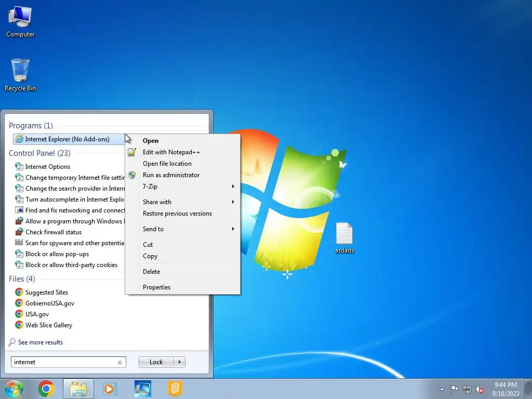
Task: Open the orange B app in taskbar
Action: coord(175,389)
